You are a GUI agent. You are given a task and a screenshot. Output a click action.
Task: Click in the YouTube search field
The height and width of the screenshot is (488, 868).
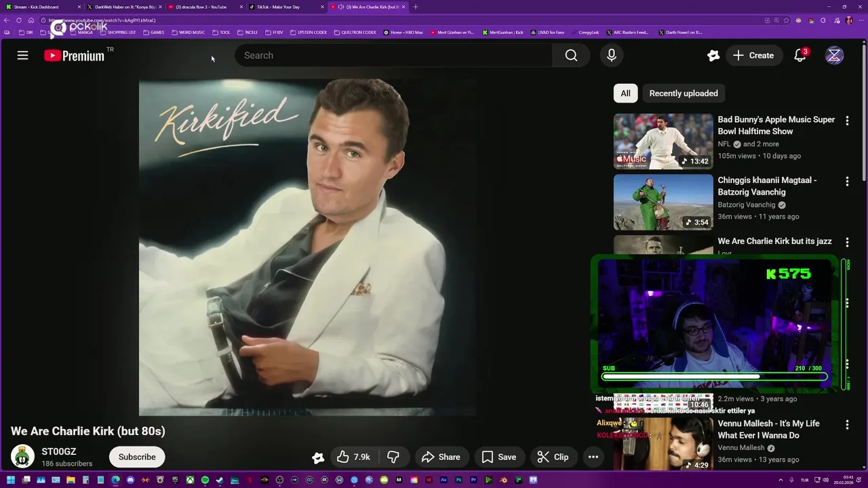(393, 56)
